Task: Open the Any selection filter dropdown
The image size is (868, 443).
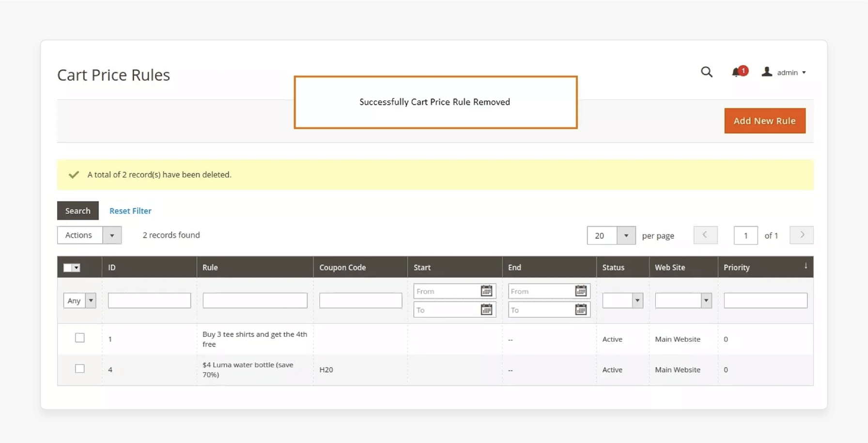Action: (x=80, y=301)
